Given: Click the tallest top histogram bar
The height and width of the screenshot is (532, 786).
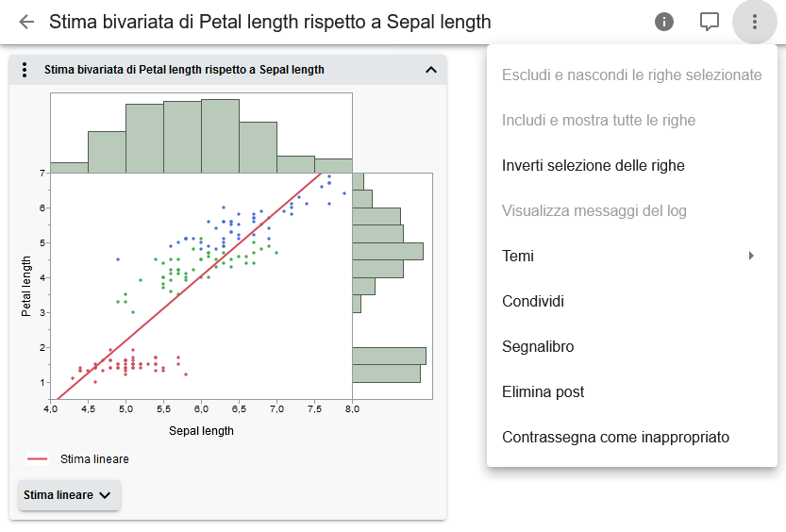Looking at the screenshot, I should coord(220,136).
